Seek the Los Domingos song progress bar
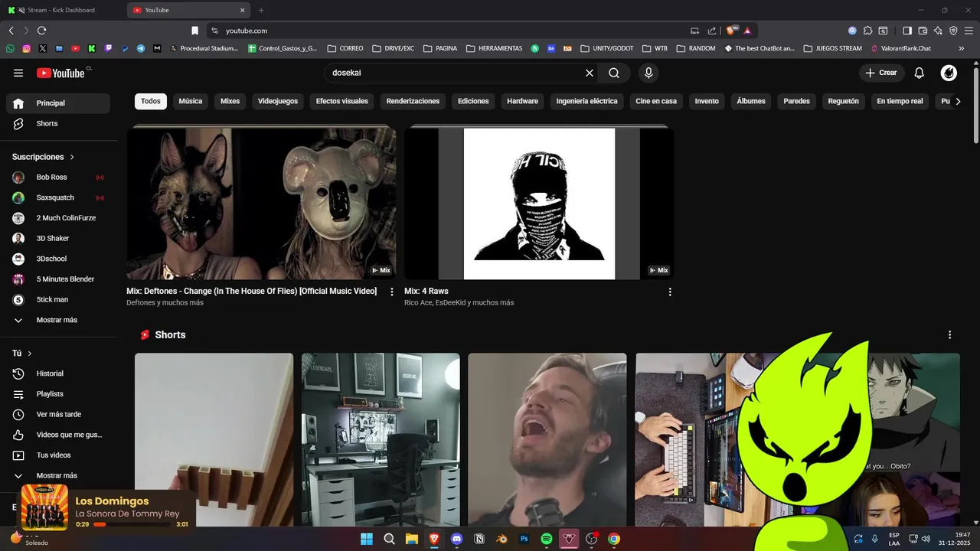Screen dimensions: 980x551 [132, 524]
